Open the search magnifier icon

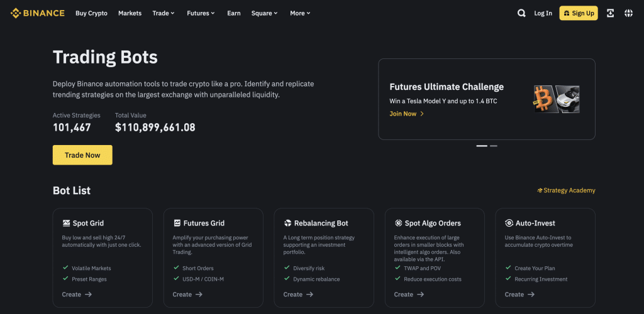pyautogui.click(x=521, y=13)
